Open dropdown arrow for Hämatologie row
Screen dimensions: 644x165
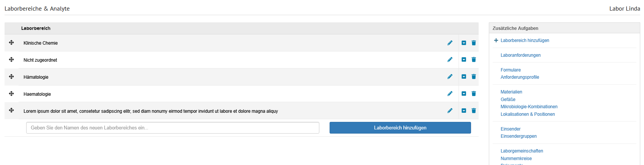[464, 77]
